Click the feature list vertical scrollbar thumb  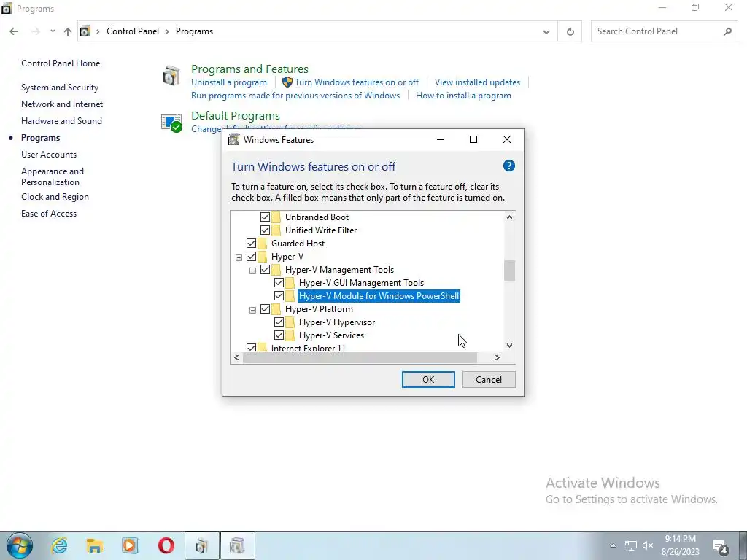pos(509,271)
